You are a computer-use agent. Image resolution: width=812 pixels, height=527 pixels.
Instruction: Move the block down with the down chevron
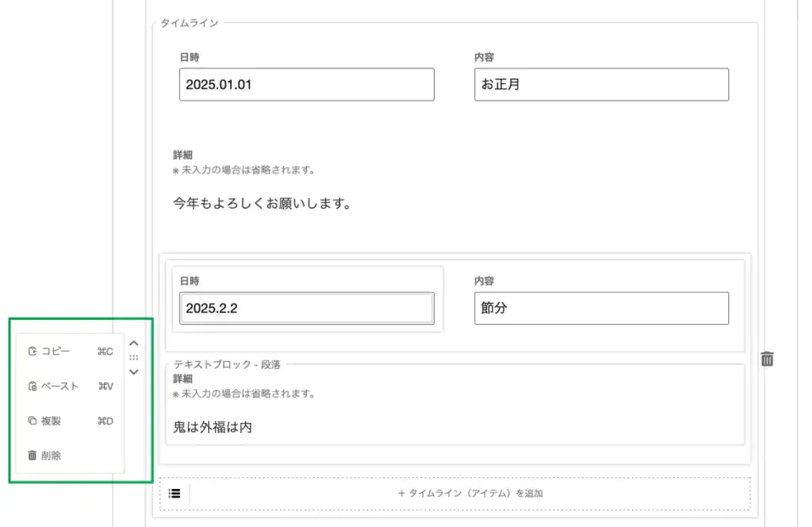pos(134,371)
